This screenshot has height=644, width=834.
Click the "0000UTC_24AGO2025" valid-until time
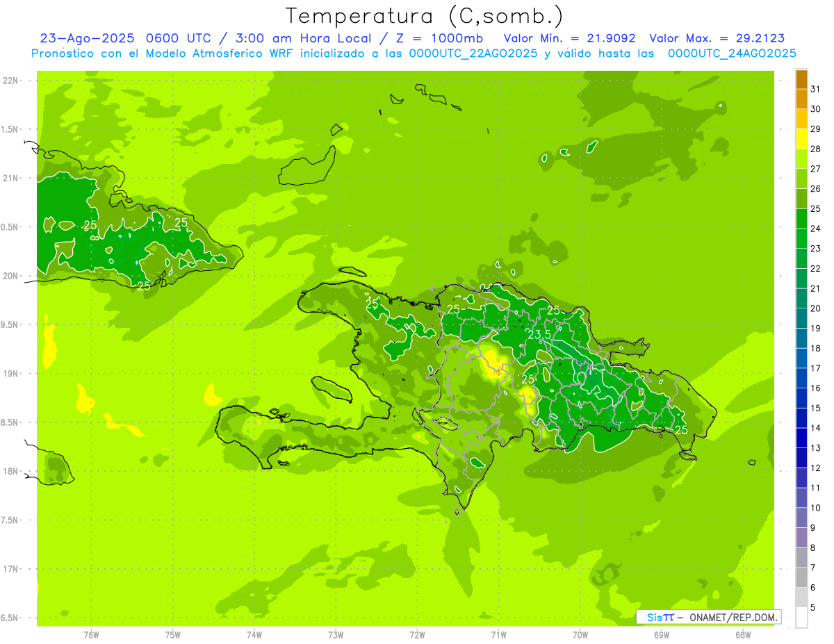pos(732,53)
